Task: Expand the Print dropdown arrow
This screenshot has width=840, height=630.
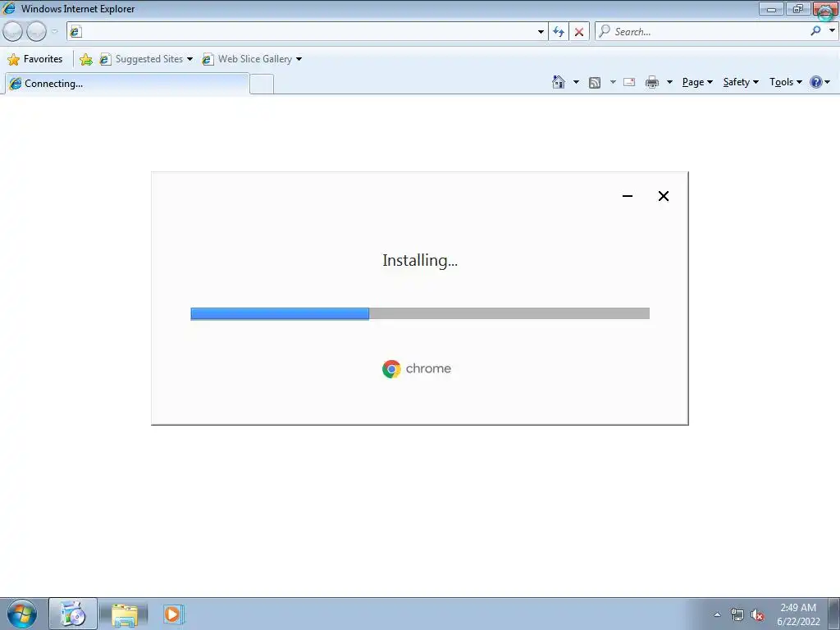Action: tap(669, 82)
